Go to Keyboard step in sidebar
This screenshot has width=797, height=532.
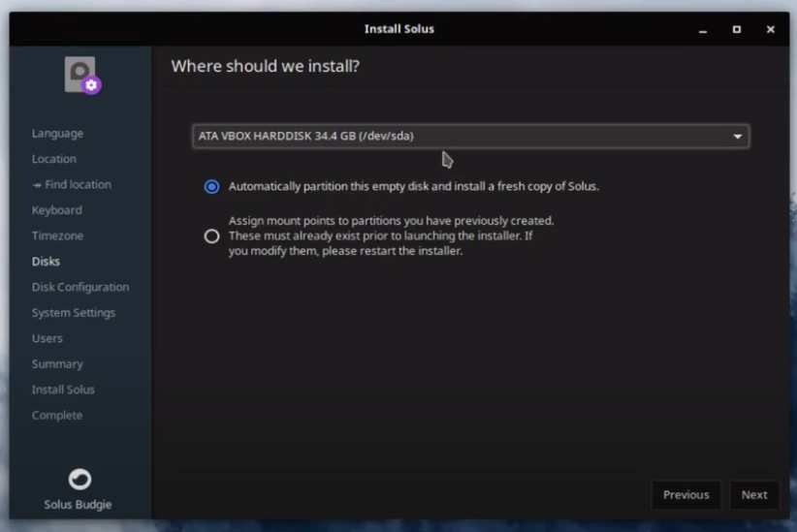(x=57, y=210)
